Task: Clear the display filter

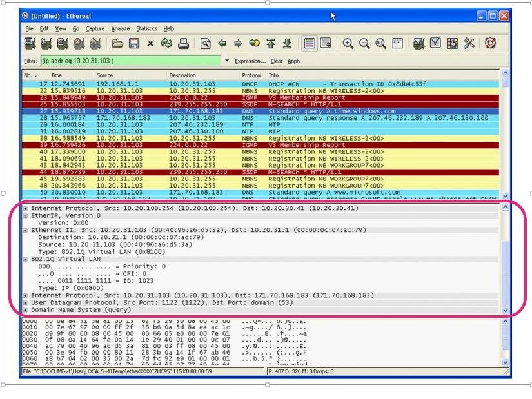Action: coord(277,61)
